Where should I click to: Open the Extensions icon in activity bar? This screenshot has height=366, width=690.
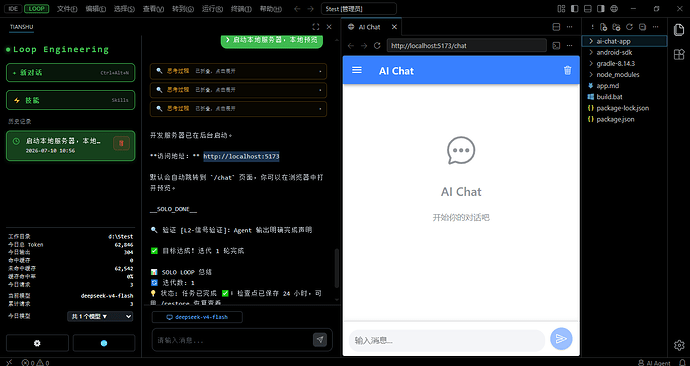(x=679, y=55)
